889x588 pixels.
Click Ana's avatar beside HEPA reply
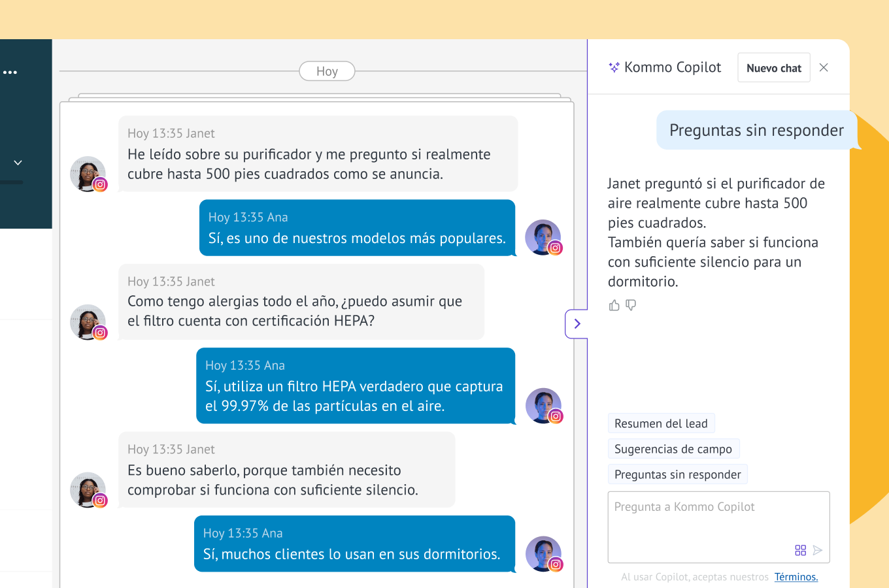point(544,406)
